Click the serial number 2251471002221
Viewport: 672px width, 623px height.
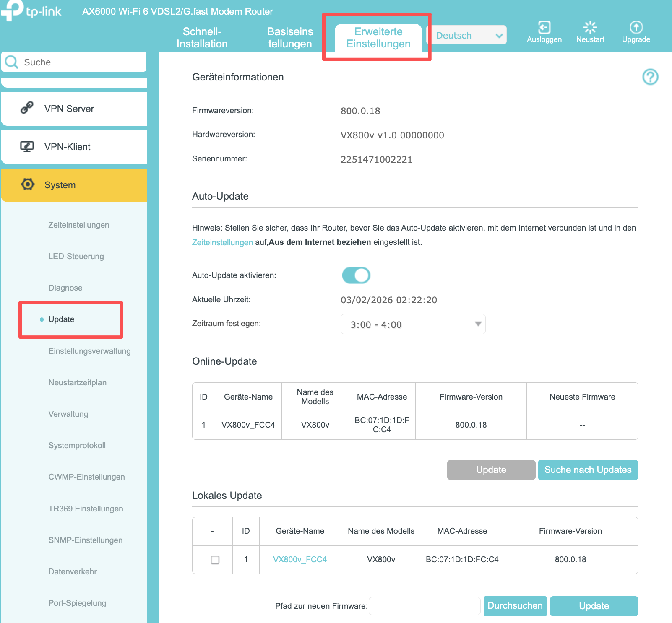[x=377, y=159]
